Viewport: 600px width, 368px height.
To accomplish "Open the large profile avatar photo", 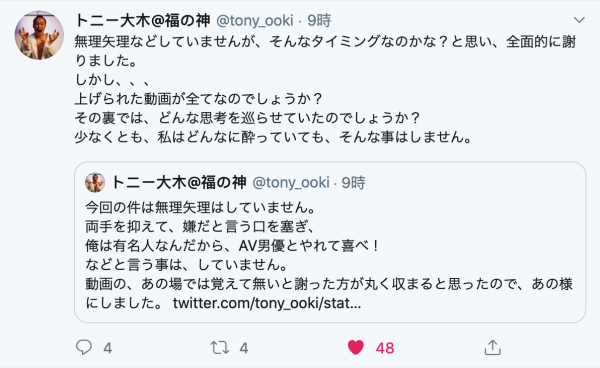I will pyautogui.click(x=39, y=35).
